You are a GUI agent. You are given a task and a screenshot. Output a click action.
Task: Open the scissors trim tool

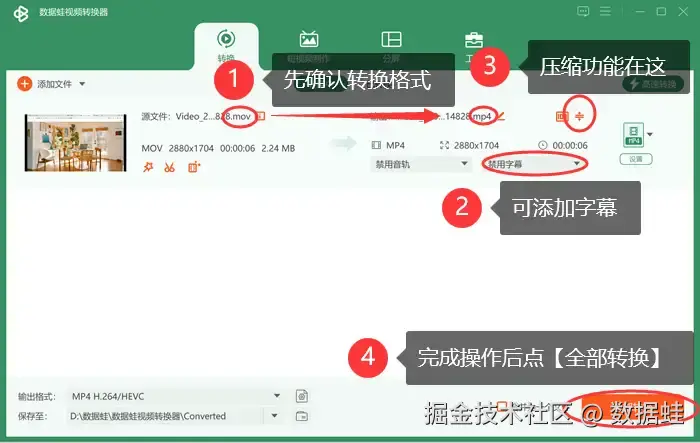pos(170,167)
